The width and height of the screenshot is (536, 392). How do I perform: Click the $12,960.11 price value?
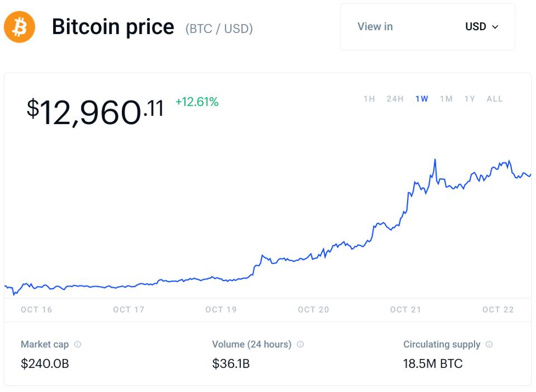[95, 111]
